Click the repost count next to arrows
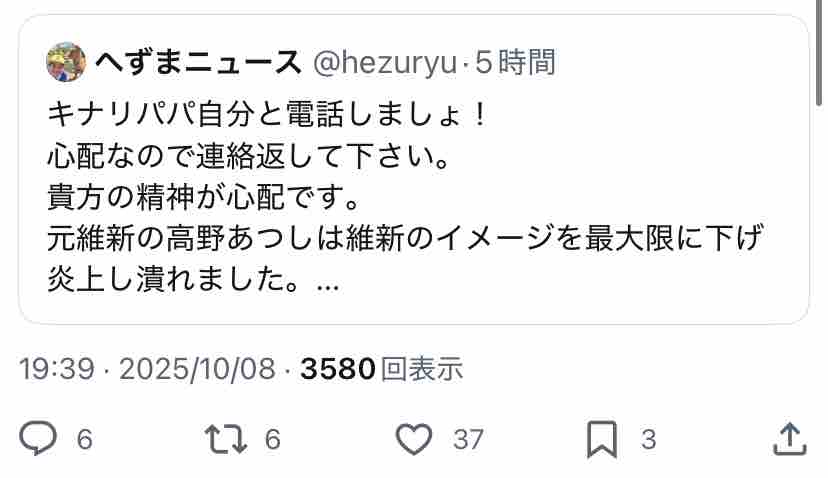The width and height of the screenshot is (828, 478). click(272, 439)
